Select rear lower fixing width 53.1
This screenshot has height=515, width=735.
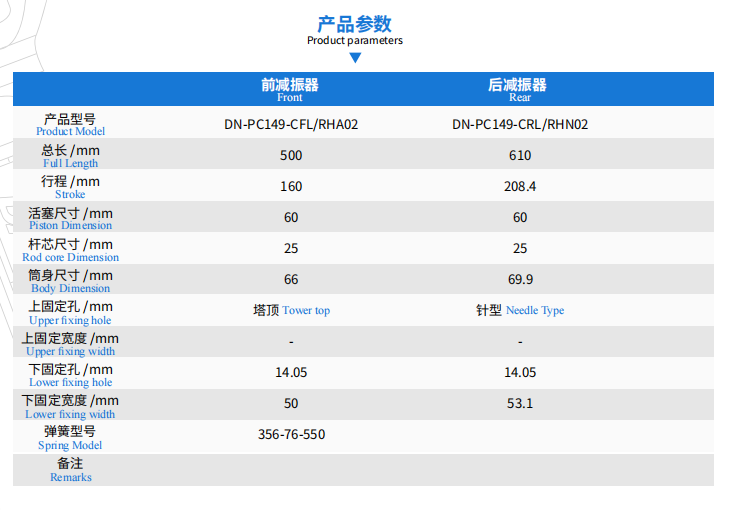click(x=519, y=404)
